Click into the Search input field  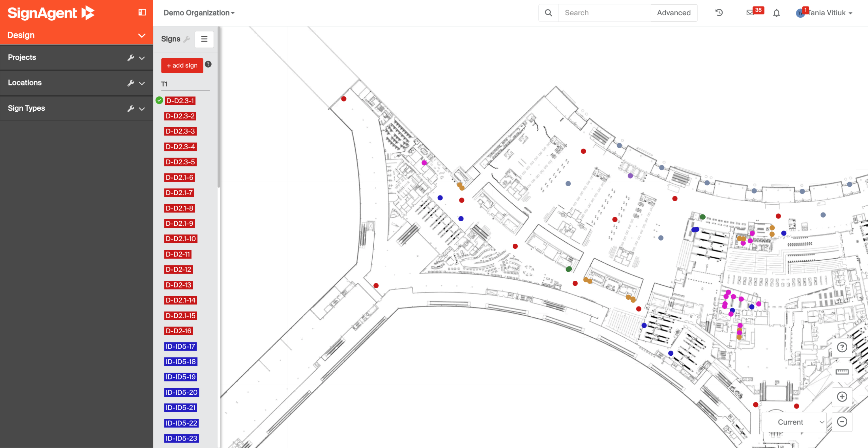pos(604,13)
